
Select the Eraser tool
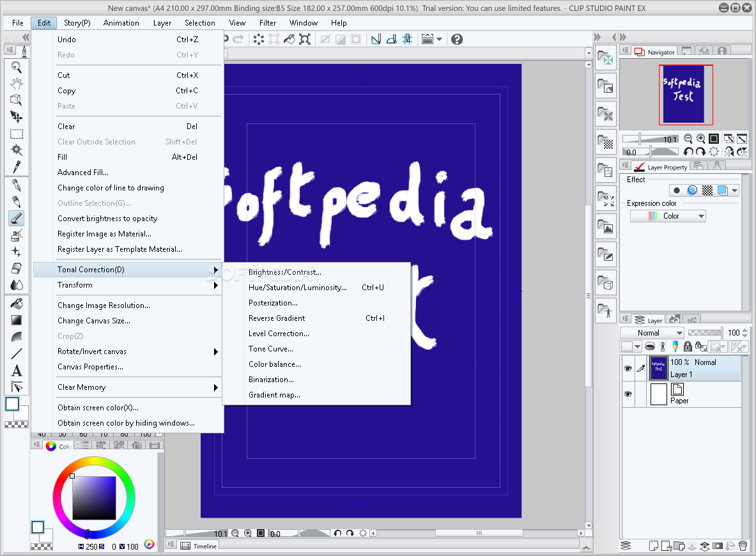pyautogui.click(x=17, y=268)
